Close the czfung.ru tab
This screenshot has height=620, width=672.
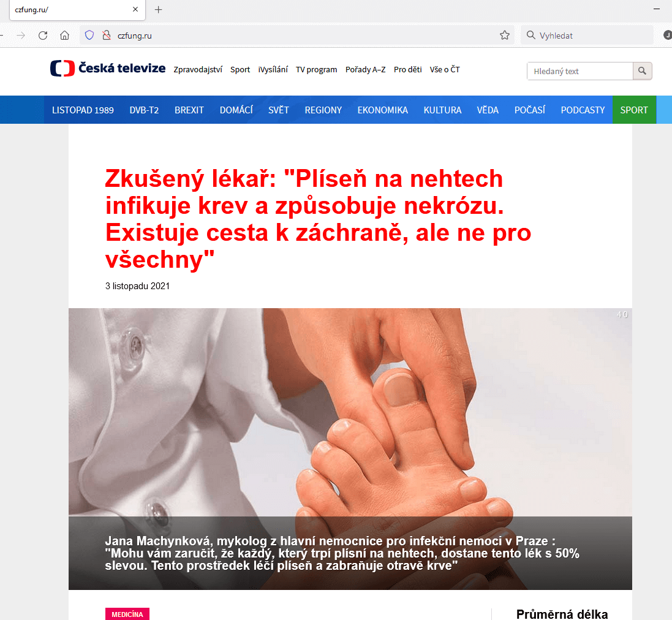[135, 9]
